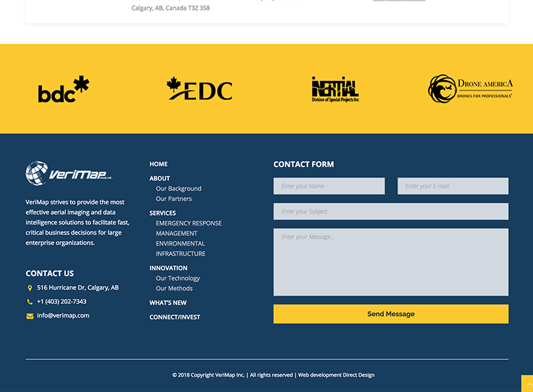Open Our Technology link
This screenshot has height=392, width=533.
pos(178,278)
